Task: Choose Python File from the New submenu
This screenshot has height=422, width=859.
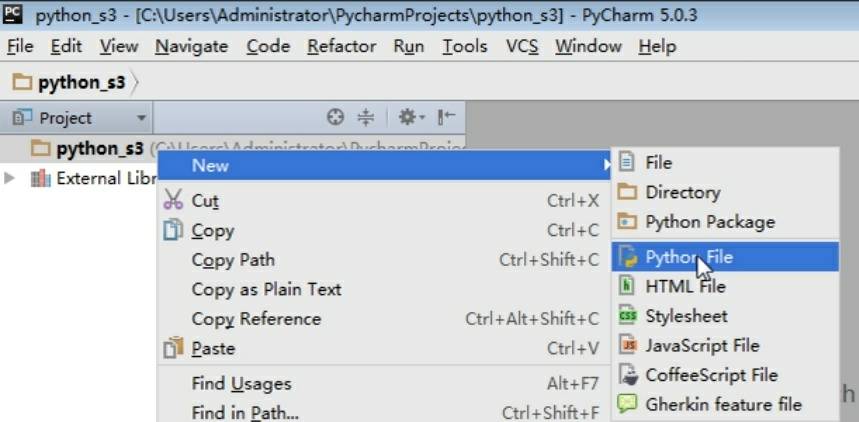Action: coord(688,257)
